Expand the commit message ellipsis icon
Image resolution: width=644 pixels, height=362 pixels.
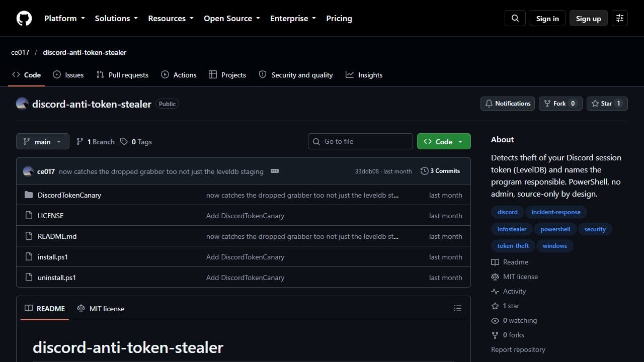tap(275, 171)
